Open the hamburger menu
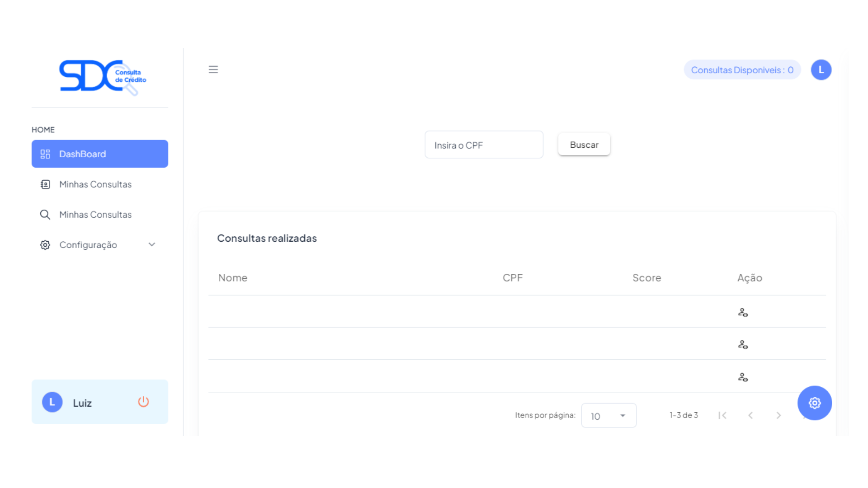The image size is (868, 488). click(213, 70)
